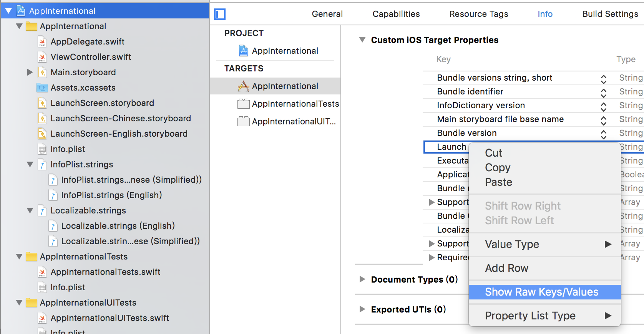The height and width of the screenshot is (334, 644).
Task: Click the Assets.xcassets folder icon
Action: pyautogui.click(x=42, y=88)
